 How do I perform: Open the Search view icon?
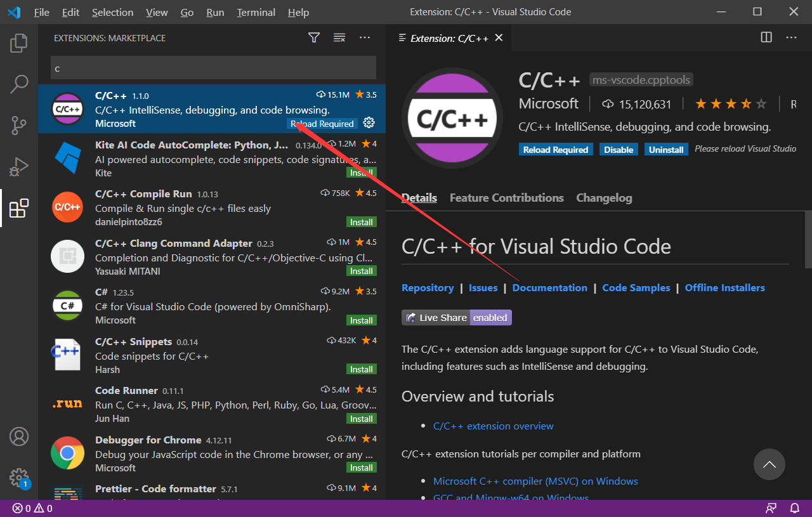[19, 84]
